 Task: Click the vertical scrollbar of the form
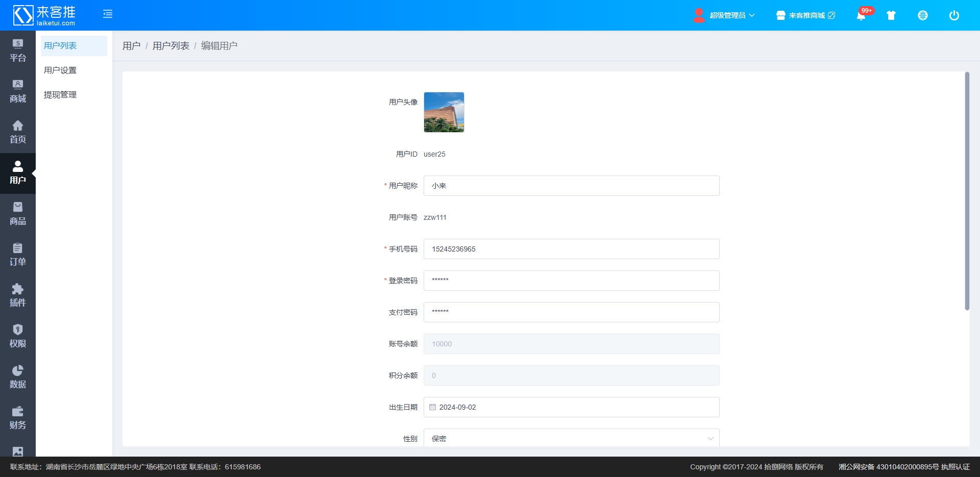[967, 191]
